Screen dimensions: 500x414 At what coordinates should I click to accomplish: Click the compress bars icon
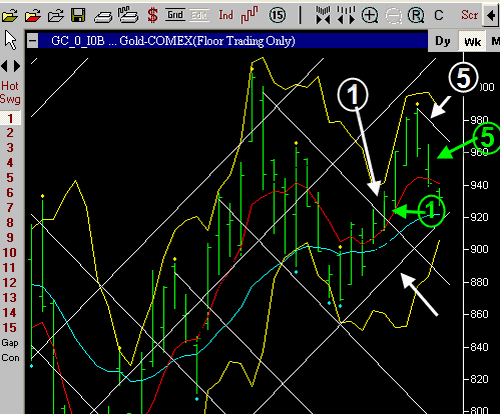323,15
